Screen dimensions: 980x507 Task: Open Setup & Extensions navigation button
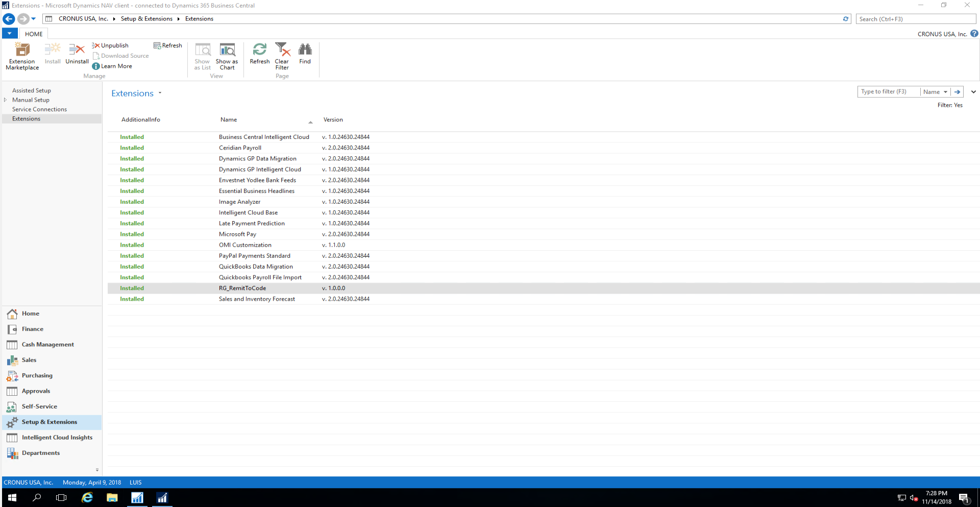[51, 422]
